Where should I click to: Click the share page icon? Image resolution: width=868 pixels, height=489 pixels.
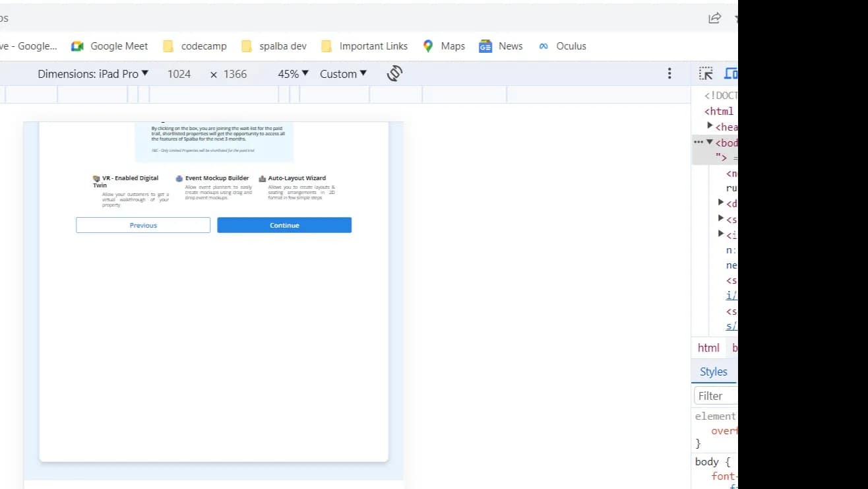pyautogui.click(x=714, y=18)
